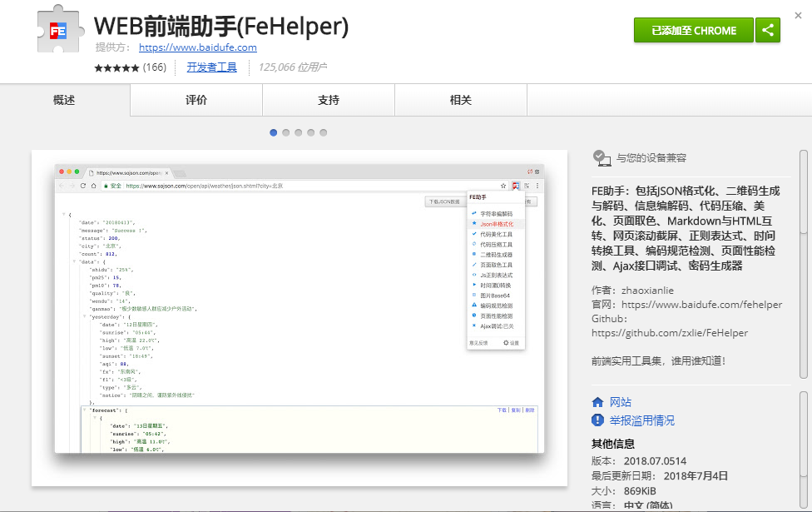Click 图片Base64 in preview menu

click(x=494, y=296)
